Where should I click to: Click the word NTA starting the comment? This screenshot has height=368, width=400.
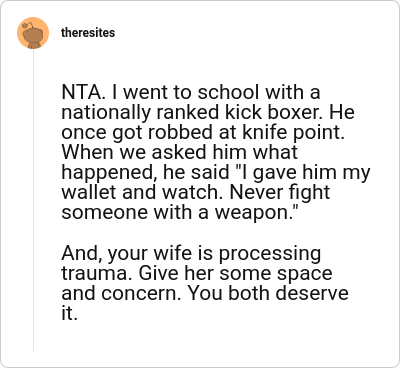[x=81, y=92]
